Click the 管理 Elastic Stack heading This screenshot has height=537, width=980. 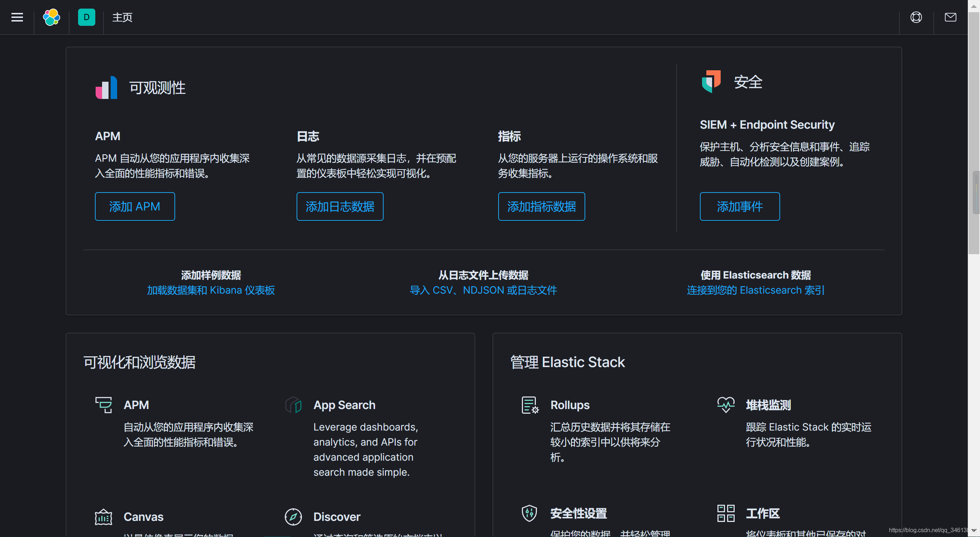567,362
